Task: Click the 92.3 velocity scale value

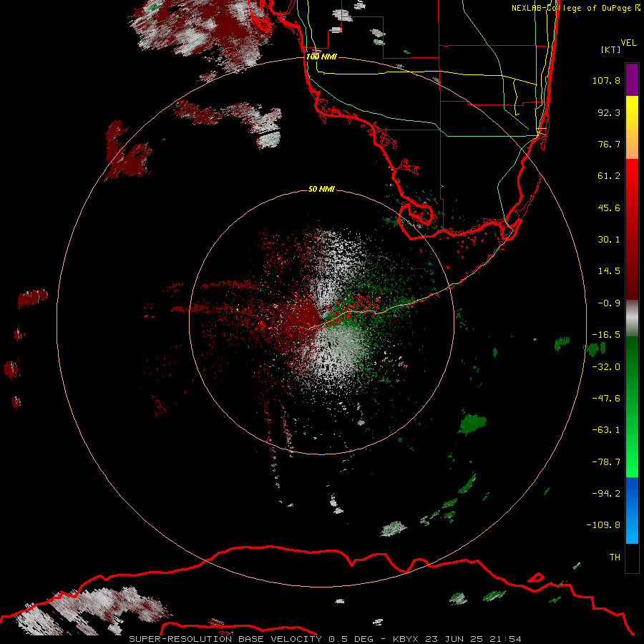Action: click(609, 112)
